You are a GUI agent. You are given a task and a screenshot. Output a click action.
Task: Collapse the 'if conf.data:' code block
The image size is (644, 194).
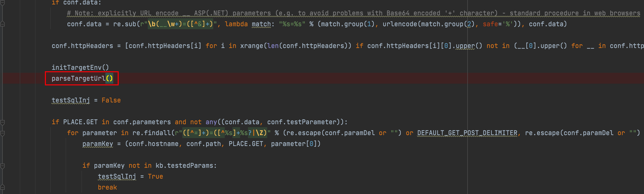point(2,2)
